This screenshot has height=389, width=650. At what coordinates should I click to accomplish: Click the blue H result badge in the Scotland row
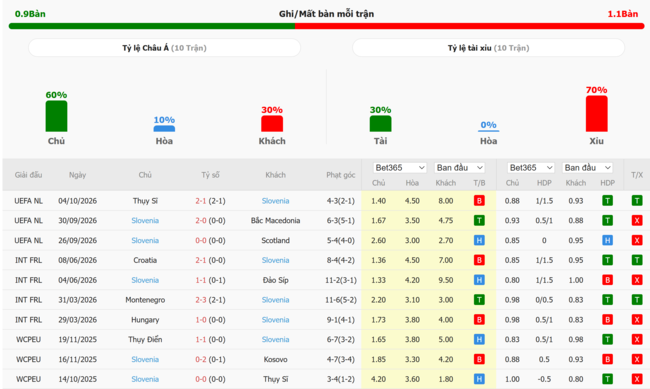pos(479,240)
